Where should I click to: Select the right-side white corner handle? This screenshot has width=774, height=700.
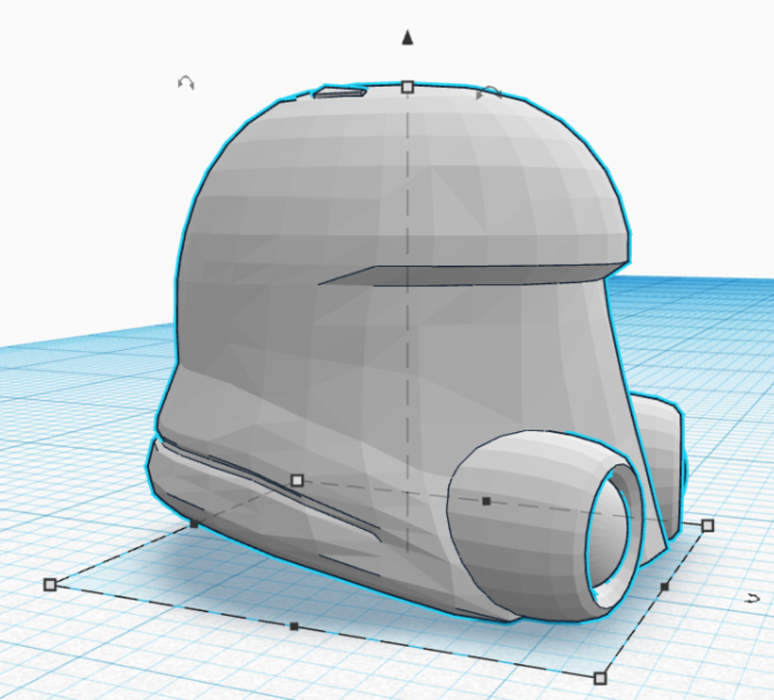coord(707,525)
